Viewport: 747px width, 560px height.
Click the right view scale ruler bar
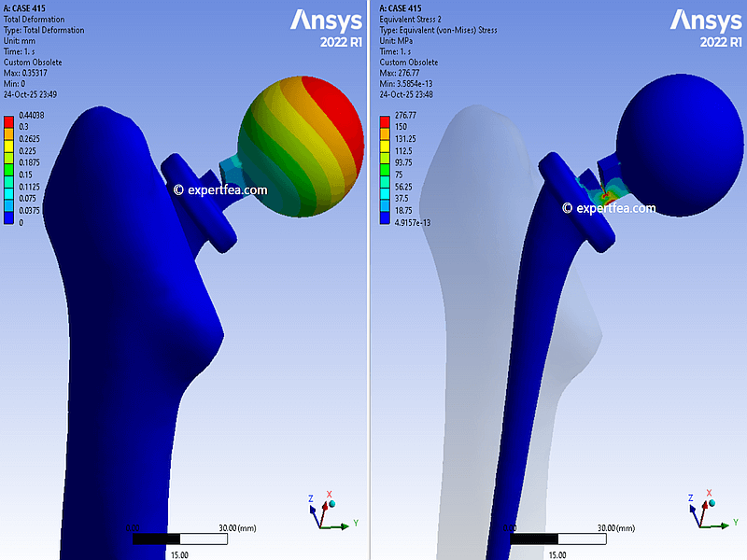[558, 539]
